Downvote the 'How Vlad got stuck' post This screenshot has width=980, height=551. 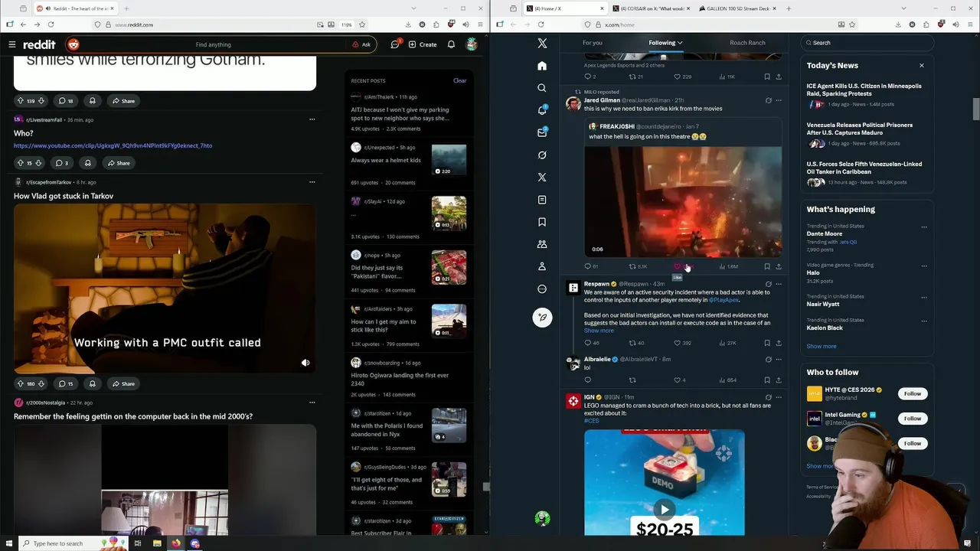(x=41, y=383)
